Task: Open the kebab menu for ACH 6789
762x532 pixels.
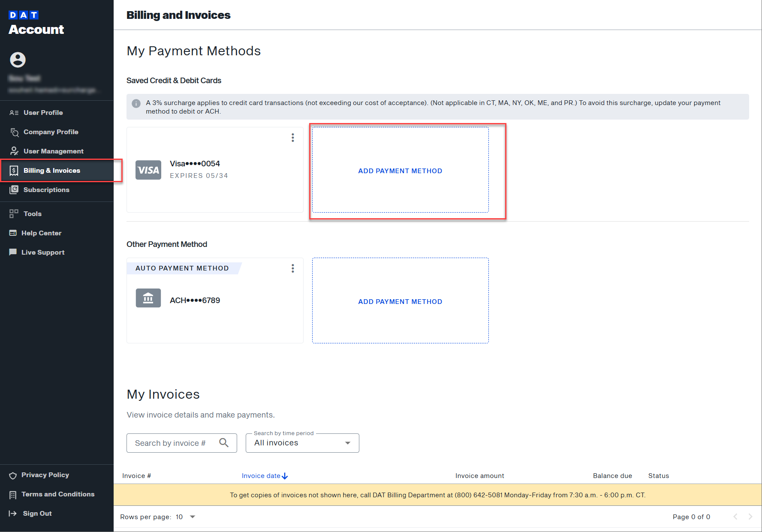Action: click(293, 268)
